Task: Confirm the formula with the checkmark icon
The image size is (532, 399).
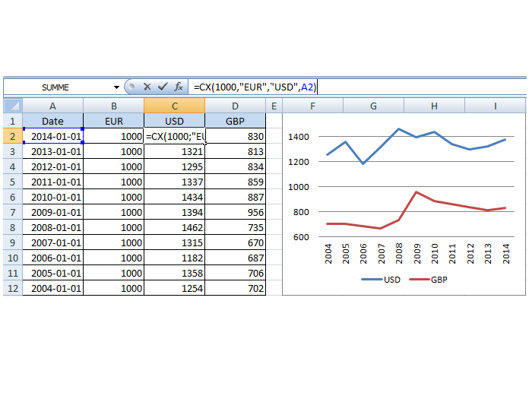Action: [162, 87]
